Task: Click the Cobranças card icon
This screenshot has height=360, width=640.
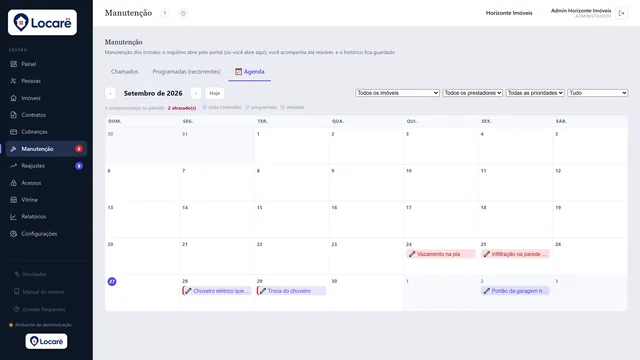Action: point(13,132)
